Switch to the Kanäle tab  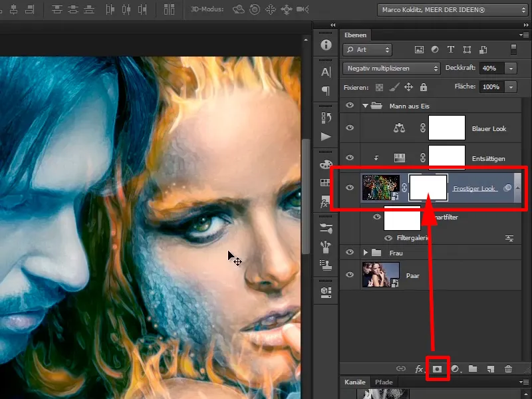coord(355,382)
